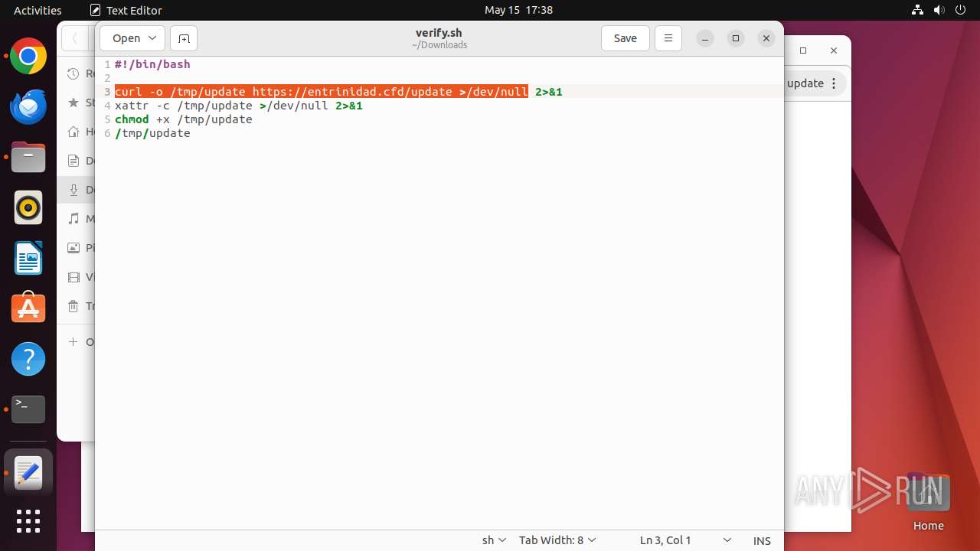Click the /tmp/update line six
Viewport: 980px width, 551px height.
point(152,133)
